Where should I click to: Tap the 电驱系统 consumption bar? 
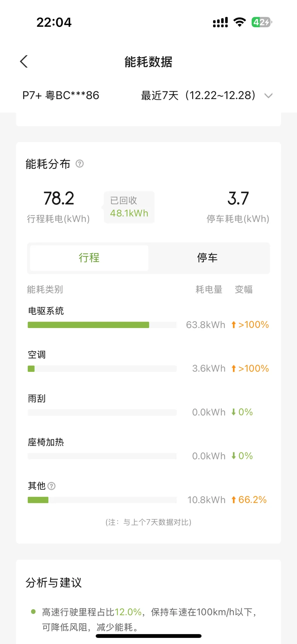point(102,325)
